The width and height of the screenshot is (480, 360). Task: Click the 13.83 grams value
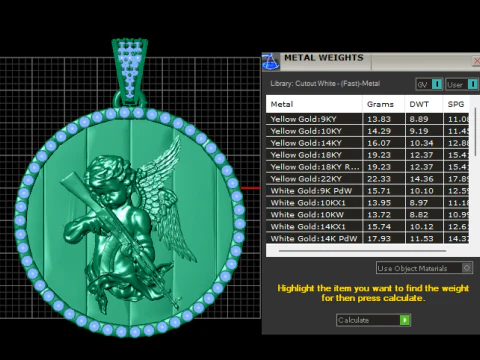point(379,119)
